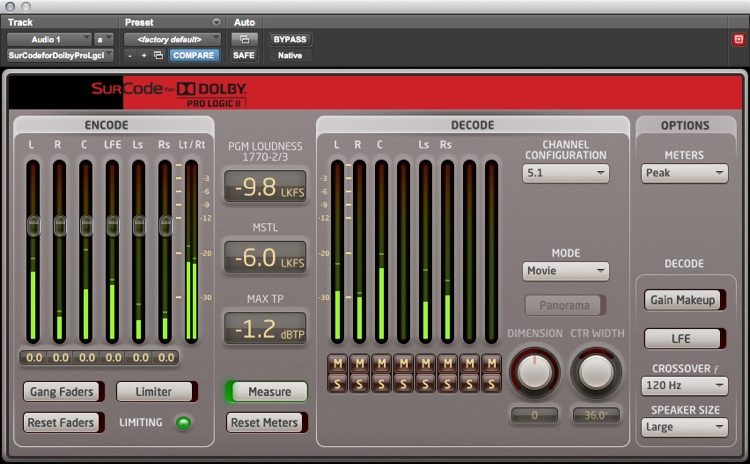This screenshot has height=464, width=750.
Task: Click the encode R channel fader handle
Action: tap(60, 226)
